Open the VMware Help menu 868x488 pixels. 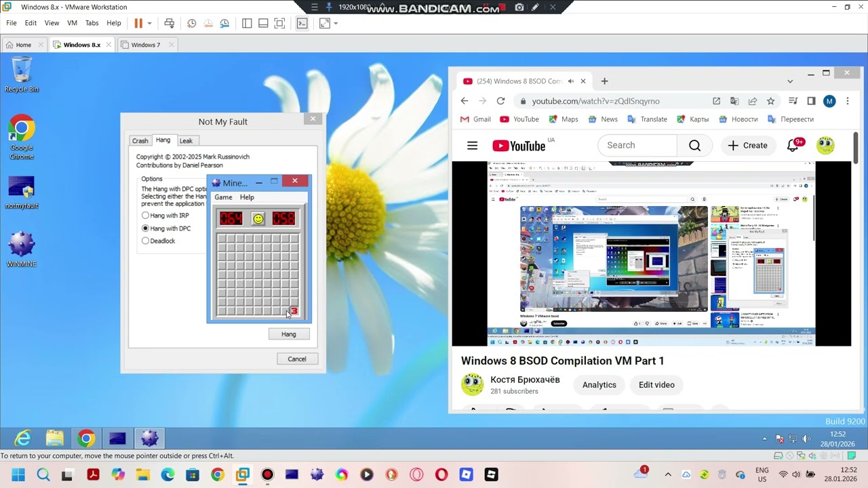click(x=114, y=23)
